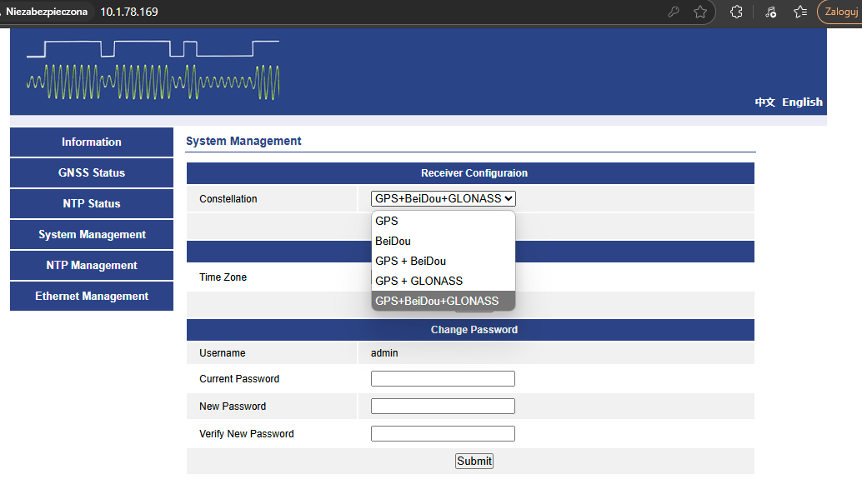Open saved passwords via the key icon
Image resolution: width=862 pixels, height=504 pixels.
point(673,12)
